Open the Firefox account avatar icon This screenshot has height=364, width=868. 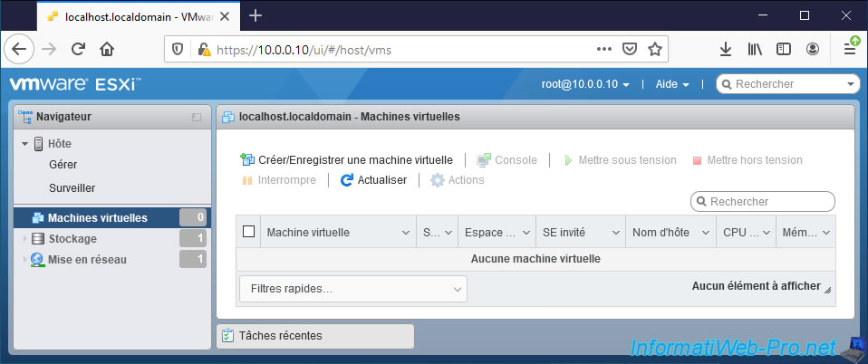pyautogui.click(x=812, y=49)
